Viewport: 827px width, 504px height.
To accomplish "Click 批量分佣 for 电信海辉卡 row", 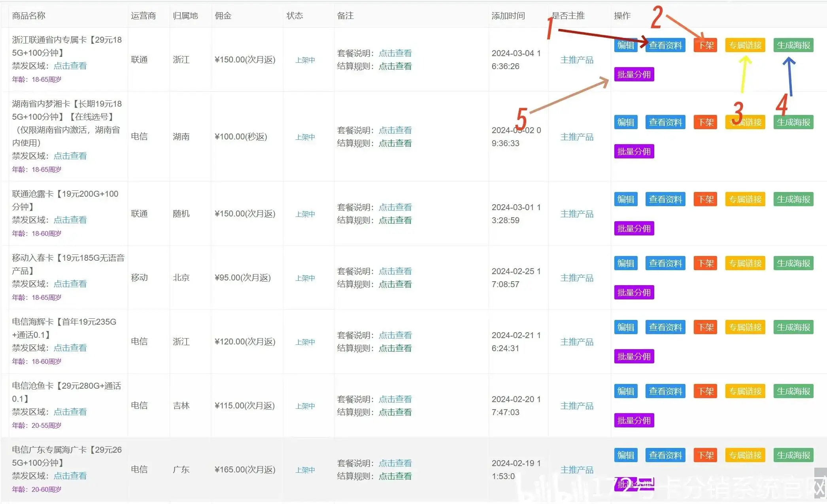I will pyautogui.click(x=634, y=356).
